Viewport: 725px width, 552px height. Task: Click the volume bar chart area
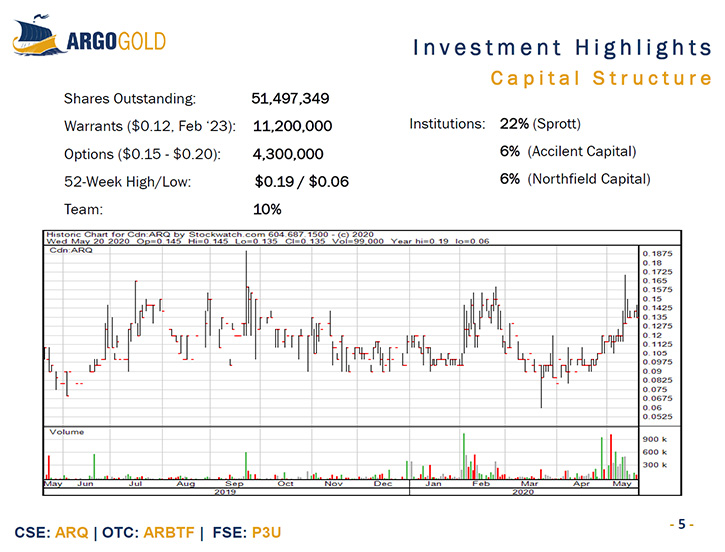click(341, 453)
